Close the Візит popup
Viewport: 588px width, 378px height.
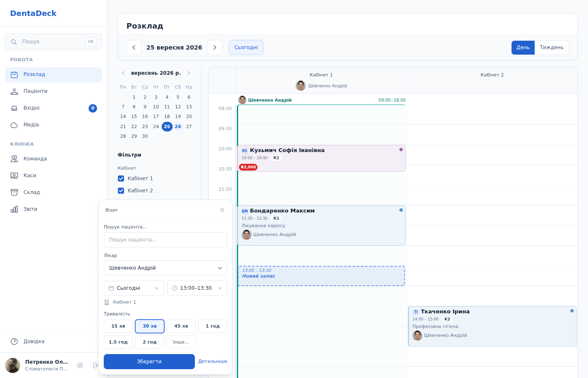click(x=222, y=210)
